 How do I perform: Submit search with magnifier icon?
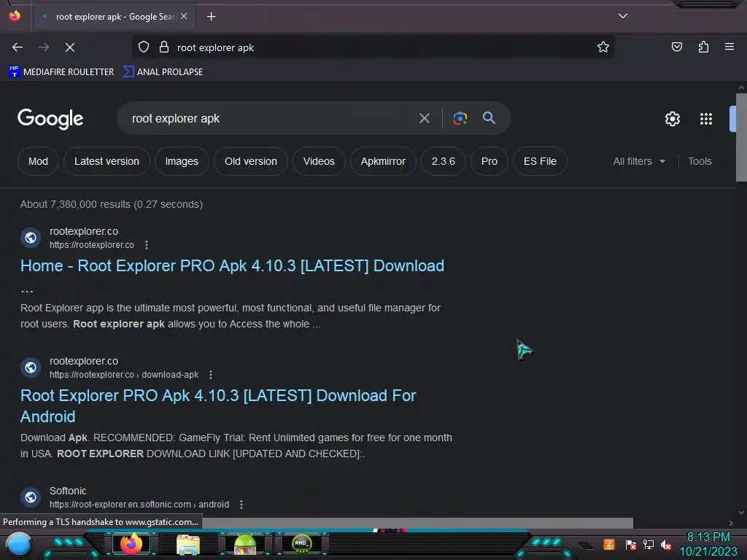coord(489,118)
